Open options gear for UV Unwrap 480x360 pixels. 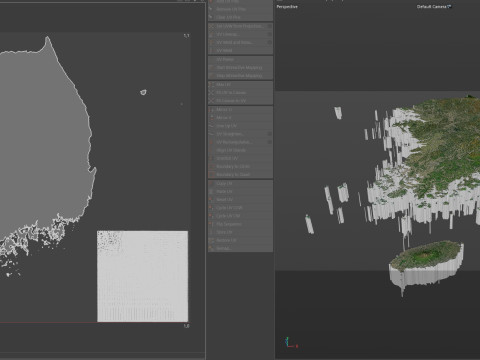coord(269,34)
